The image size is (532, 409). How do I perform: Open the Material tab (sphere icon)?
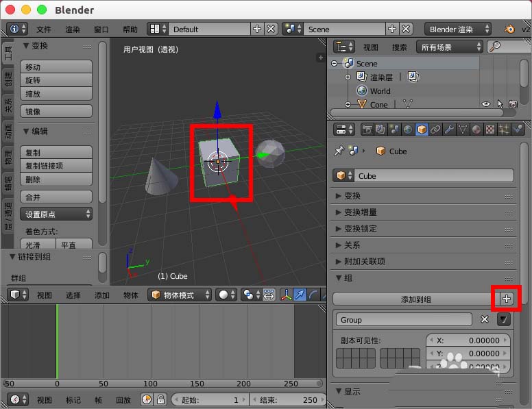(x=476, y=129)
